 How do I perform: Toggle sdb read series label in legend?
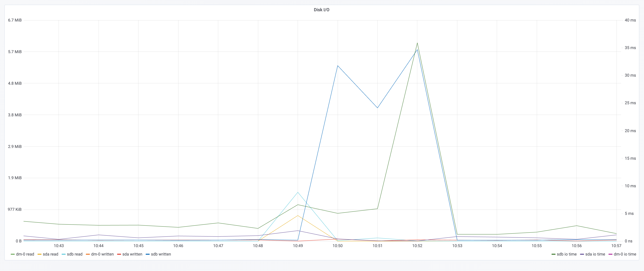pyautogui.click(x=74, y=254)
